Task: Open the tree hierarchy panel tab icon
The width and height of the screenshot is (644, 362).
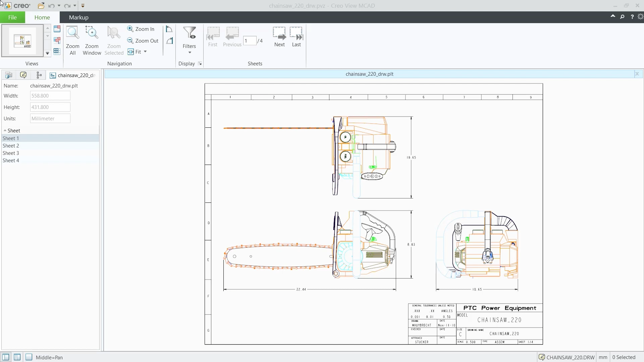Action: [x=39, y=75]
